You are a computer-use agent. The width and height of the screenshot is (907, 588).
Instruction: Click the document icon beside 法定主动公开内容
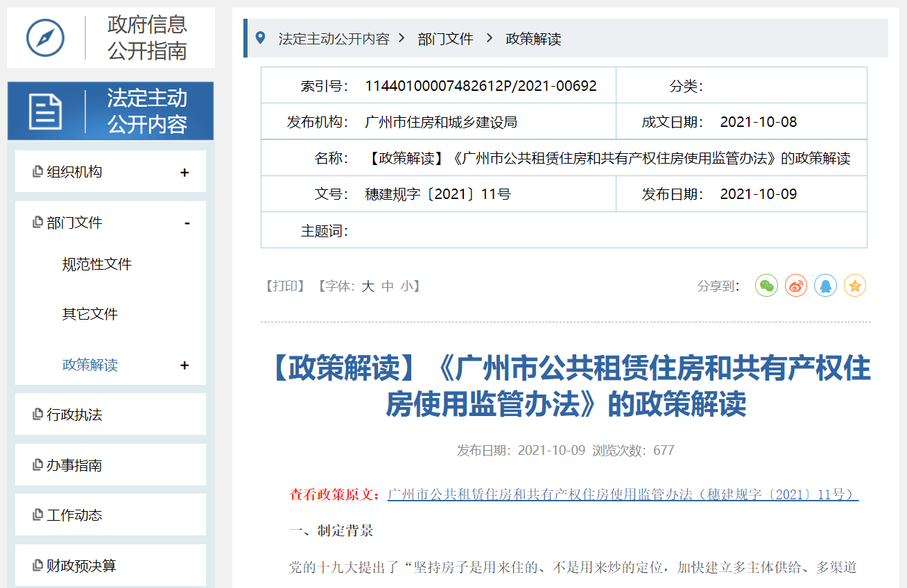click(x=45, y=111)
